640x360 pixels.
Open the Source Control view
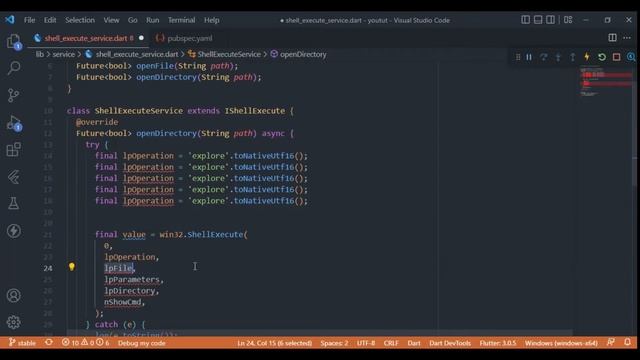13,95
